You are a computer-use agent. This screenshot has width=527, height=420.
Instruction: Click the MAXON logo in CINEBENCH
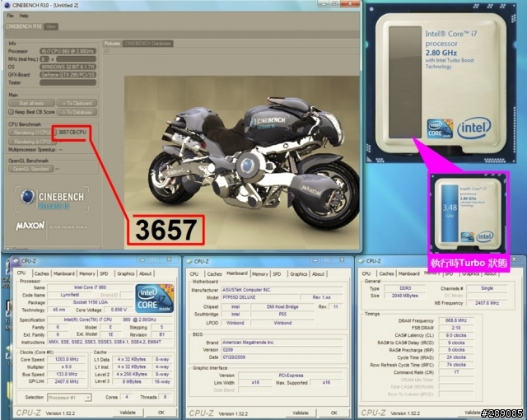tap(30, 226)
